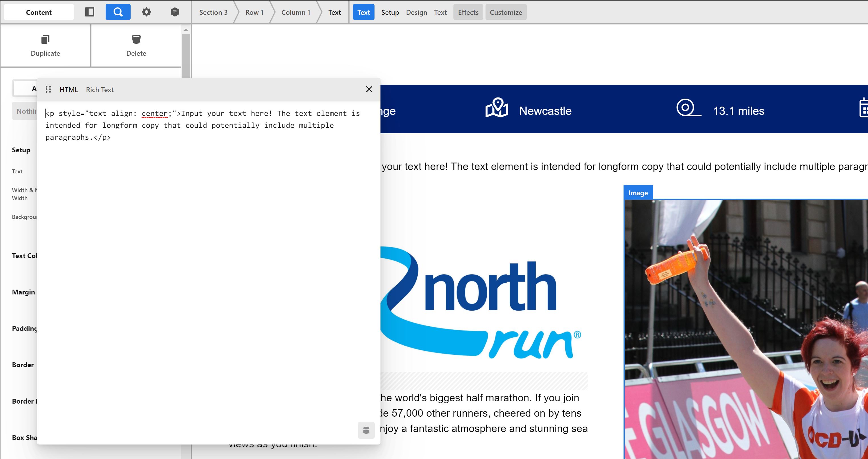This screenshot has height=459, width=868.
Task: Navigate to Section 3 breadcrumb
Action: point(213,12)
